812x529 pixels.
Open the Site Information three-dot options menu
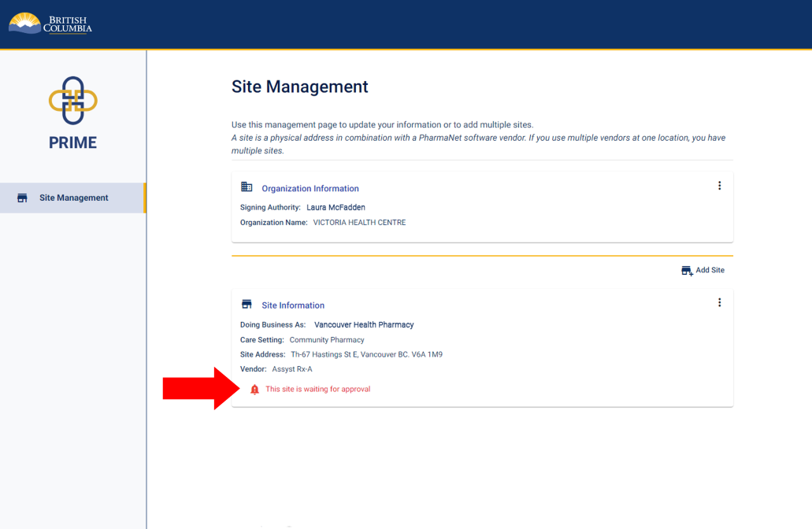pos(719,301)
